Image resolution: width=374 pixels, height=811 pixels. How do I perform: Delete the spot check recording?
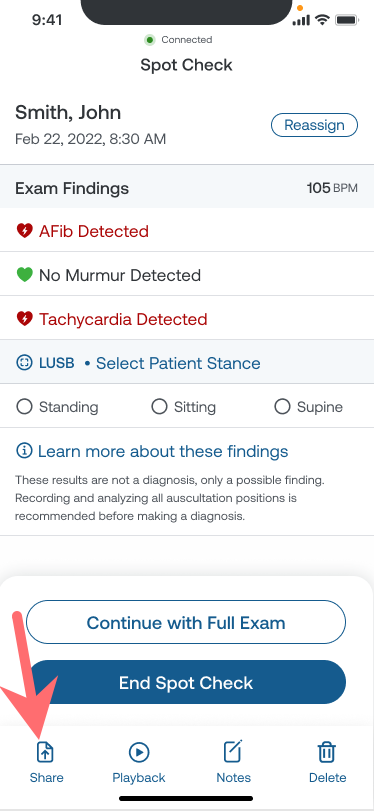327,752
